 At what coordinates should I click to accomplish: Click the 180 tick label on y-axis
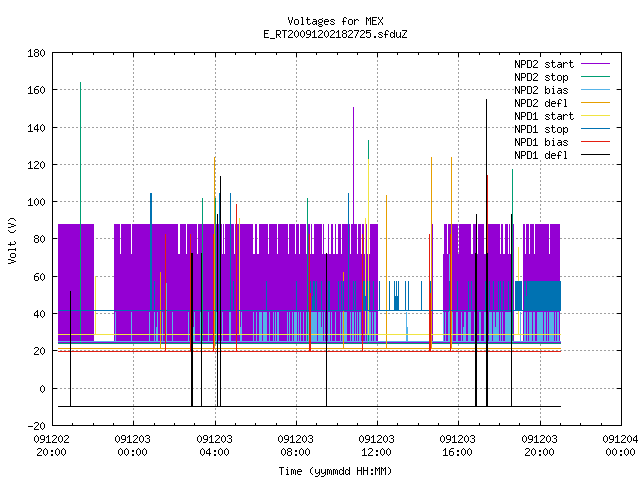click(x=36, y=53)
